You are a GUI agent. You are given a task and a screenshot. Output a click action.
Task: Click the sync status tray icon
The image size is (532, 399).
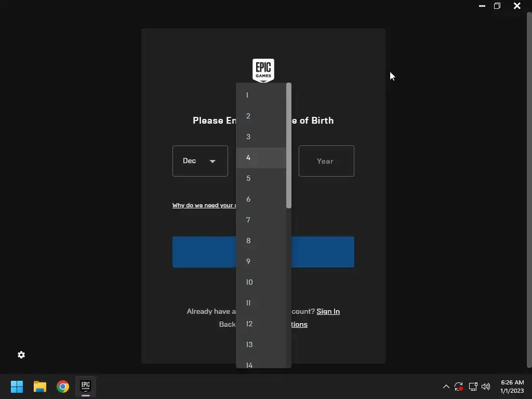(459, 387)
